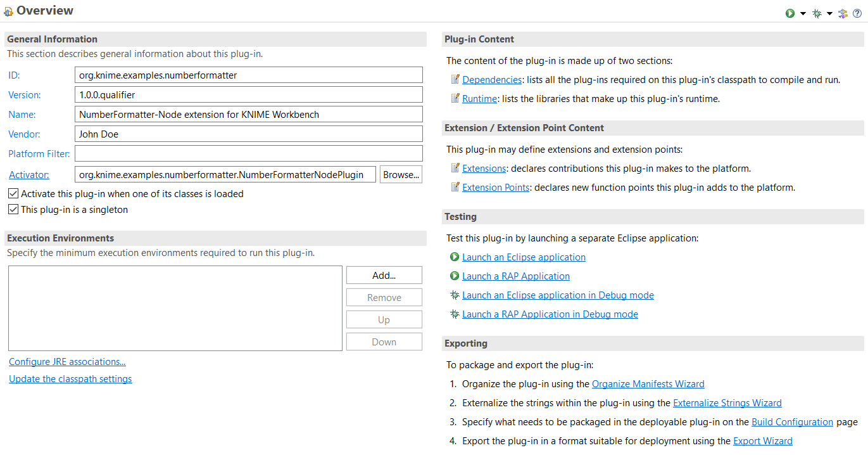868x455 pixels.
Task: Open the Extensions link
Action: [x=484, y=169]
